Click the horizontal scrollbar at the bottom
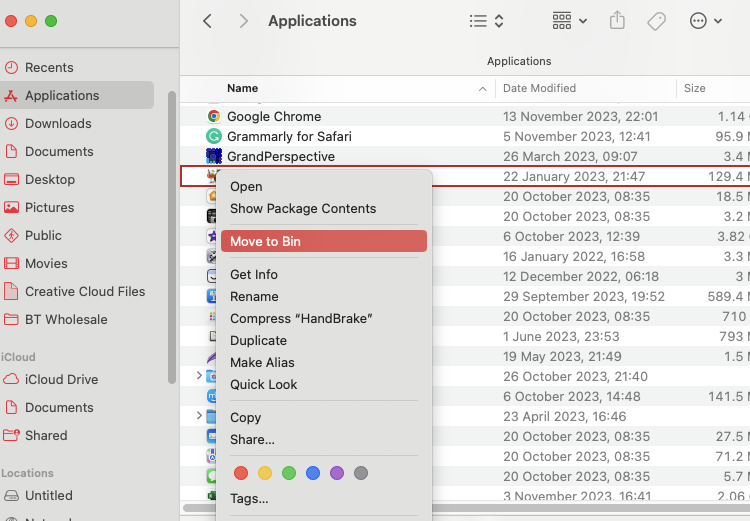Viewport: 750px width, 521px height. (466, 508)
